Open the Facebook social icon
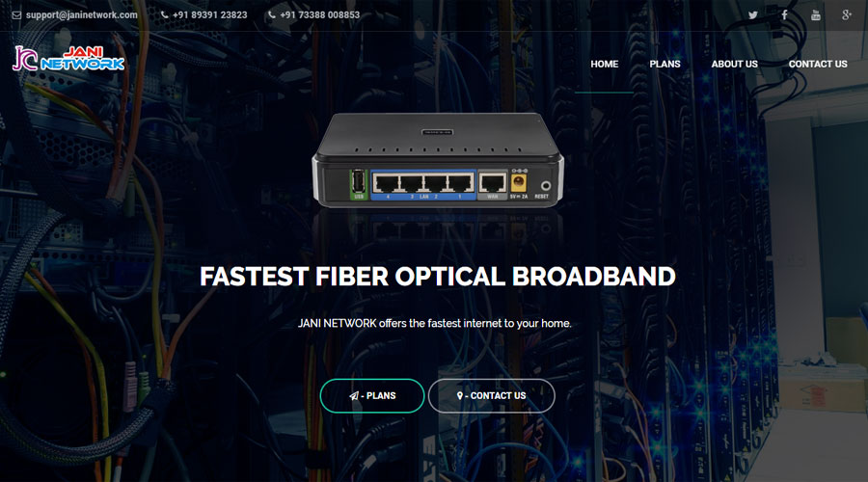This screenshot has height=482, width=868. [784, 14]
